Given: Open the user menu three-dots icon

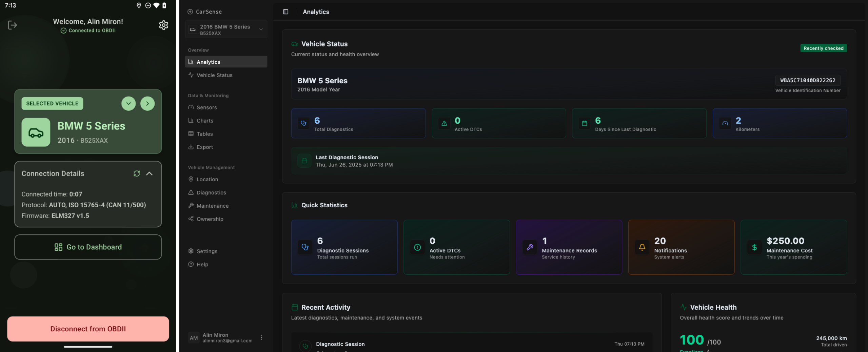Looking at the screenshot, I should (261, 337).
